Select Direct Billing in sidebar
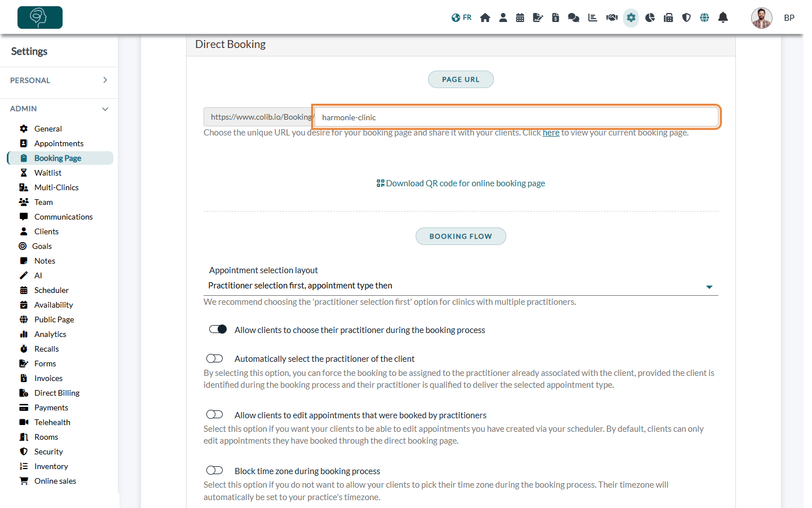Screen dimensions: 812x508 pyautogui.click(x=57, y=393)
